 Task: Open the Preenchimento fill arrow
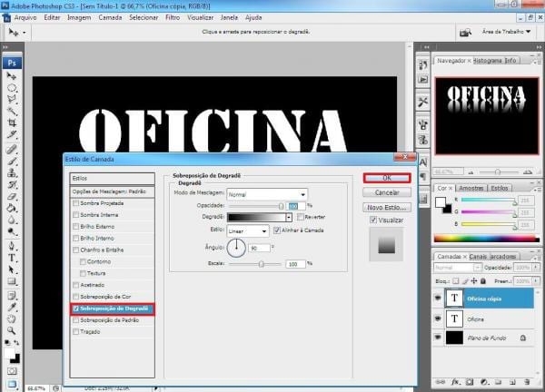click(x=536, y=280)
